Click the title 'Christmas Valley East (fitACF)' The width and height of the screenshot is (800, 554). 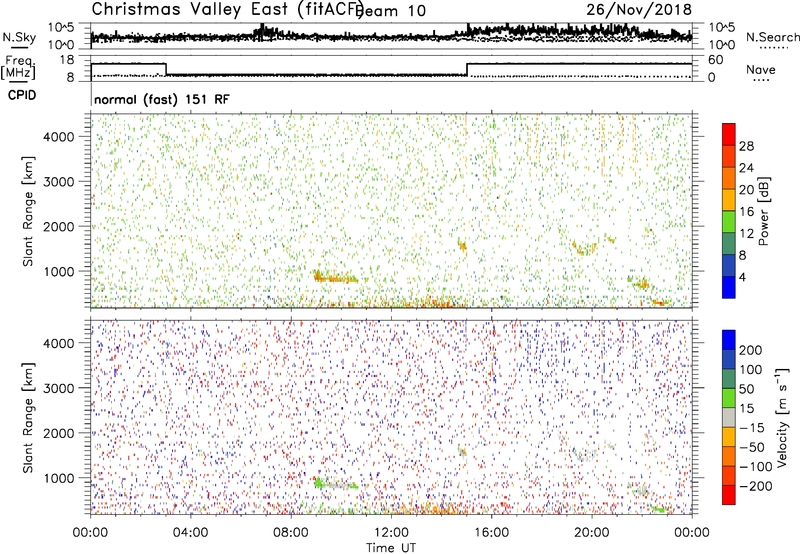pyautogui.click(x=228, y=10)
